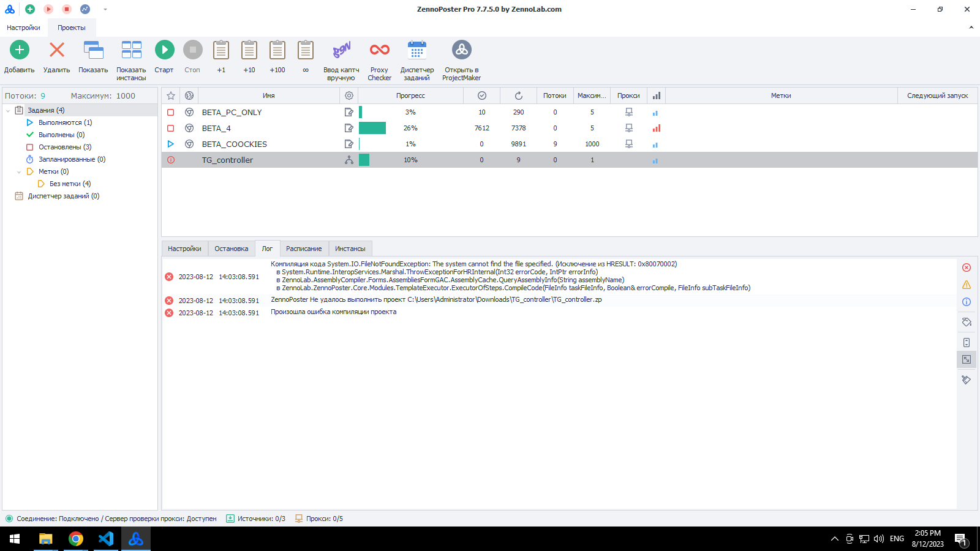Click the Удалить red cross icon
Screen dimensions: 980x551
[57, 50]
